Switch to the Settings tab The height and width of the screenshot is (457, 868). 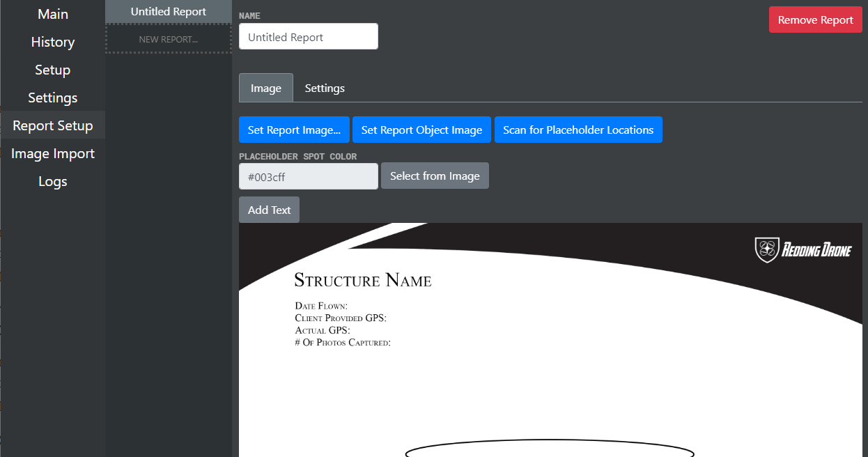click(324, 88)
